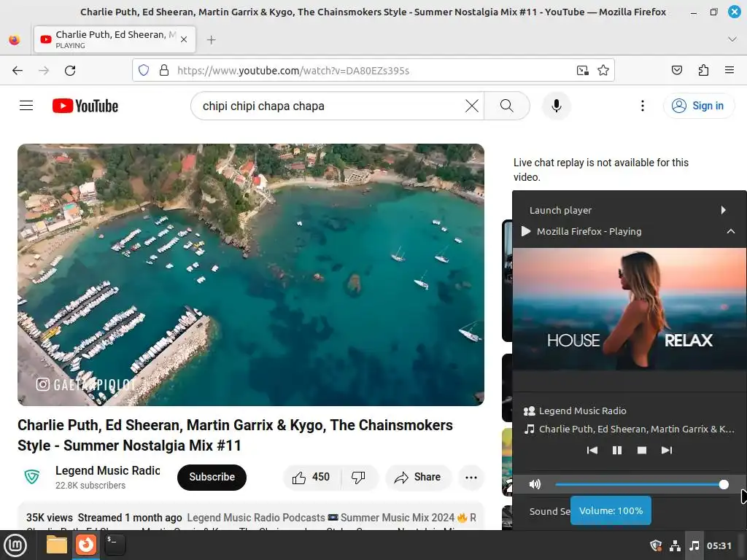Open the Firefox View icon
Image resolution: width=747 pixels, height=560 pixels.
pyautogui.click(x=15, y=39)
